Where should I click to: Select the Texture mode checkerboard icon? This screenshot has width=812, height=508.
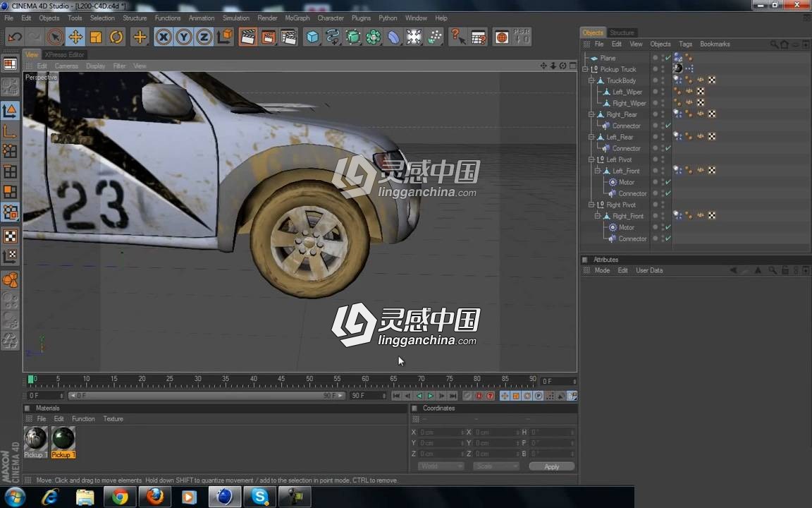(x=11, y=236)
